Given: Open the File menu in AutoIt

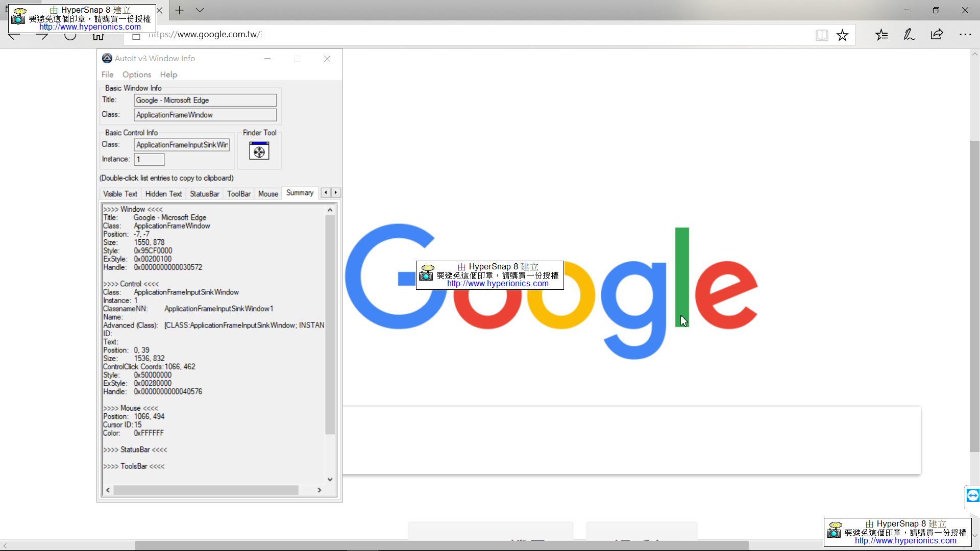Looking at the screenshot, I should click(107, 74).
